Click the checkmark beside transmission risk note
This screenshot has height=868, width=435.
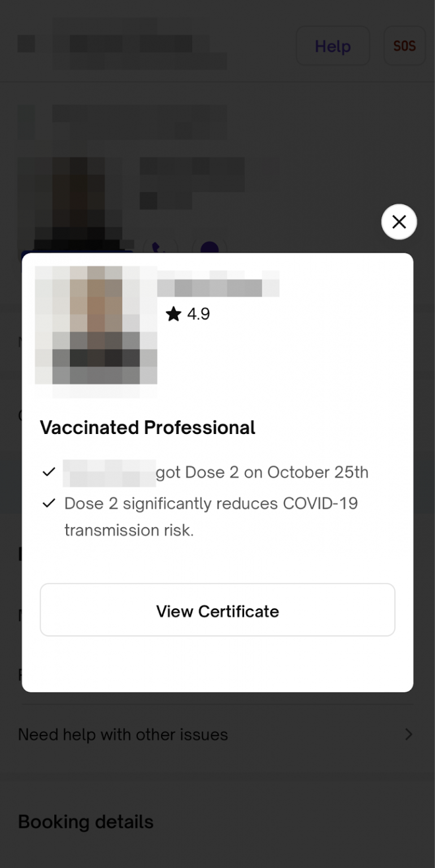point(49,503)
